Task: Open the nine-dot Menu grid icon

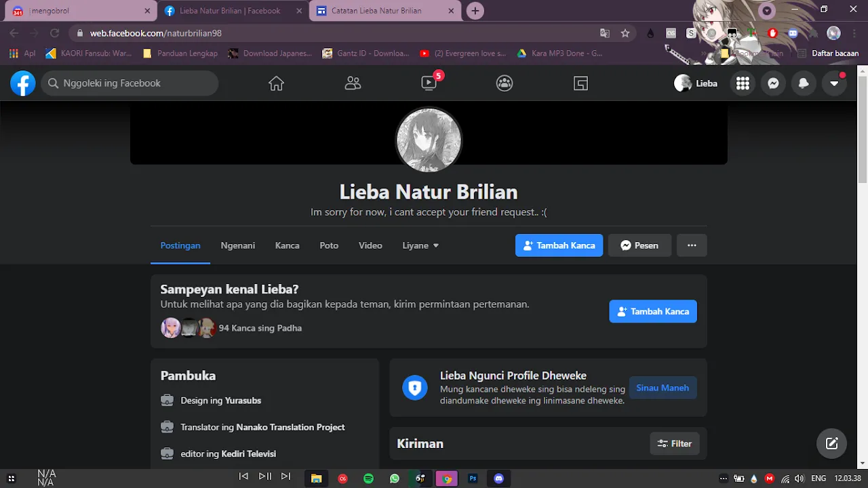Action: pyautogui.click(x=743, y=83)
